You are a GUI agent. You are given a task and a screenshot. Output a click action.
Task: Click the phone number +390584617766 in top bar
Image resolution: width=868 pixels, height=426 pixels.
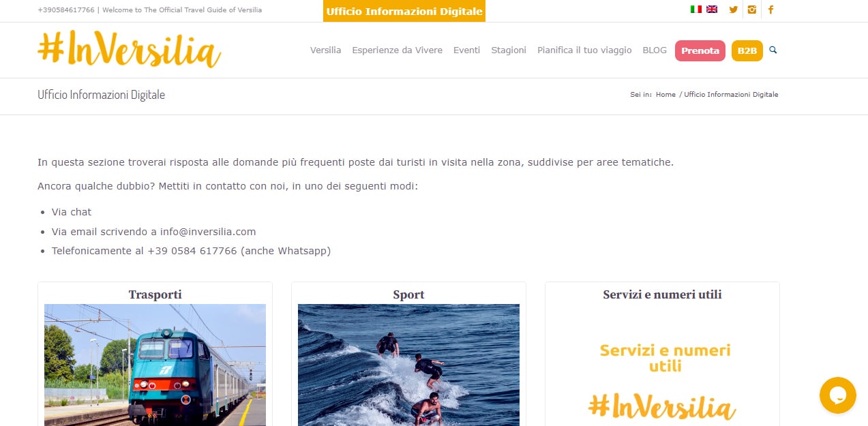click(x=66, y=10)
